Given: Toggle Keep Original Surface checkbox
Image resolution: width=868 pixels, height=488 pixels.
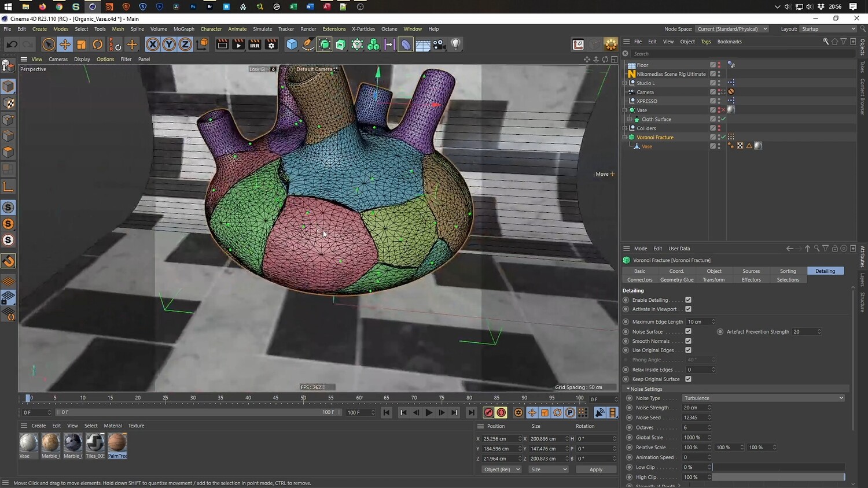Looking at the screenshot, I should [x=688, y=379].
